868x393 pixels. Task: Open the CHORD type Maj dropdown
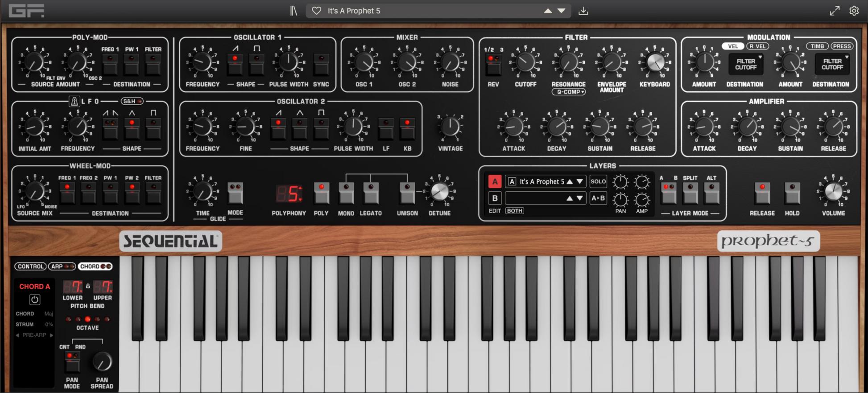[x=49, y=314]
